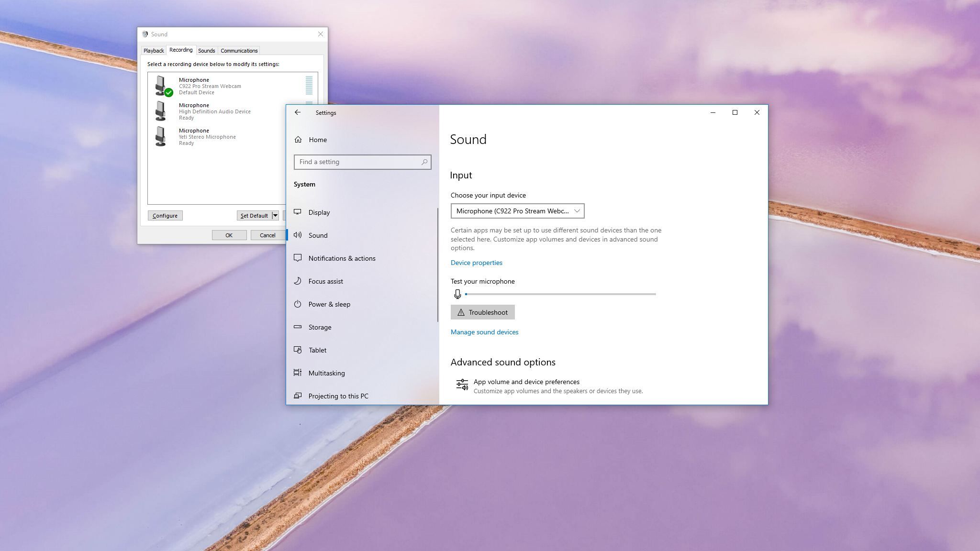Screen dimensions: 980x551
Task: Go back with the Settings back arrow
Action: 298,112
